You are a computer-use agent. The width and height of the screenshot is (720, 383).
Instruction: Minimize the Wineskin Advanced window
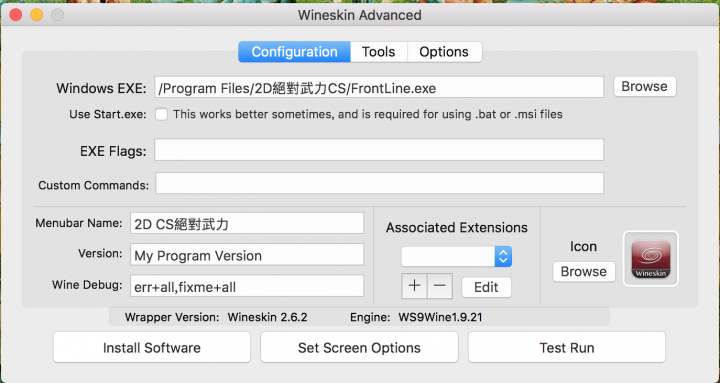click(37, 15)
